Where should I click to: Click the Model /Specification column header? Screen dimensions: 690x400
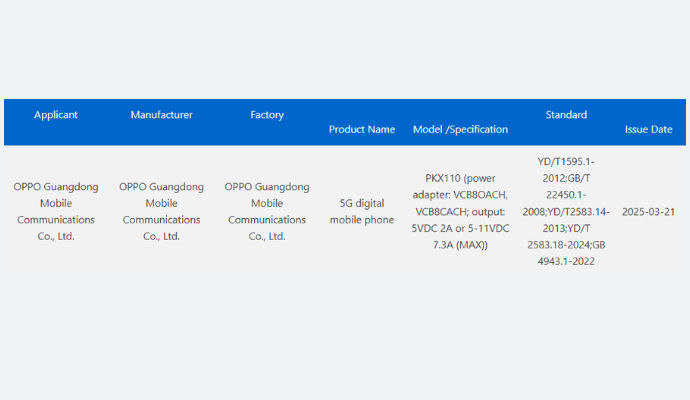[x=460, y=129]
